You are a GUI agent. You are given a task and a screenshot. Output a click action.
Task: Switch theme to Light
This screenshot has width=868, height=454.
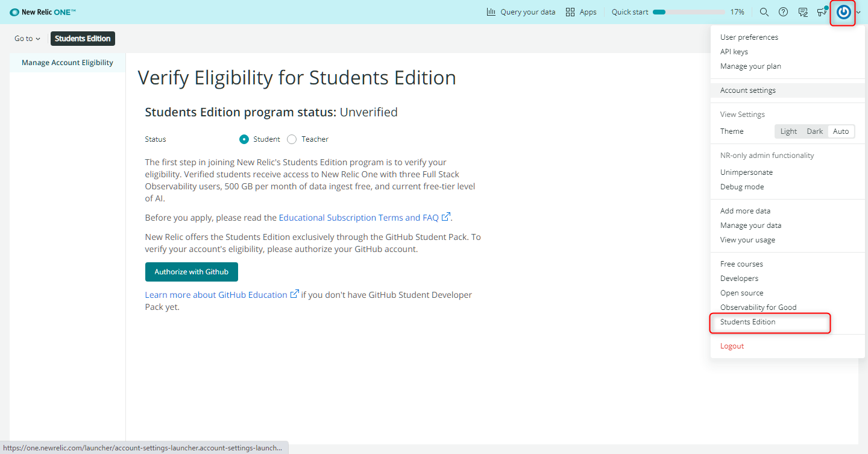[788, 131]
